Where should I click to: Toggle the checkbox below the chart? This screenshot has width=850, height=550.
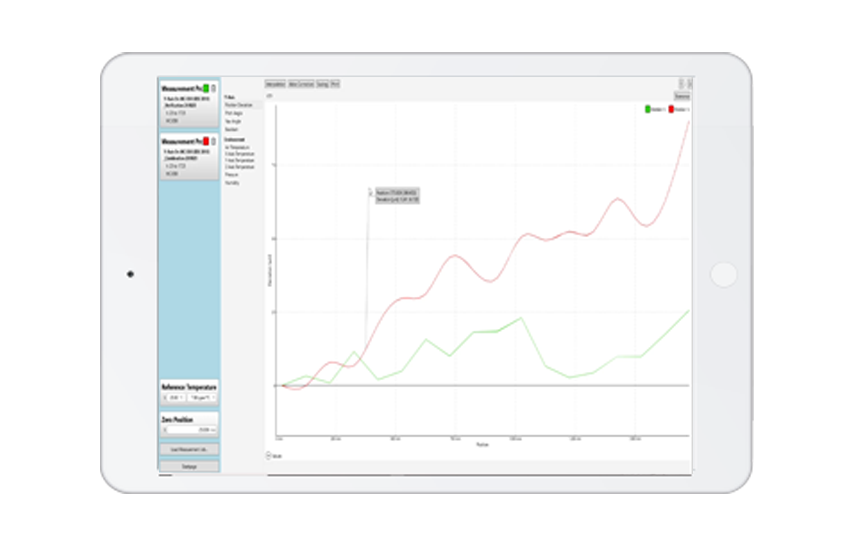(x=269, y=455)
